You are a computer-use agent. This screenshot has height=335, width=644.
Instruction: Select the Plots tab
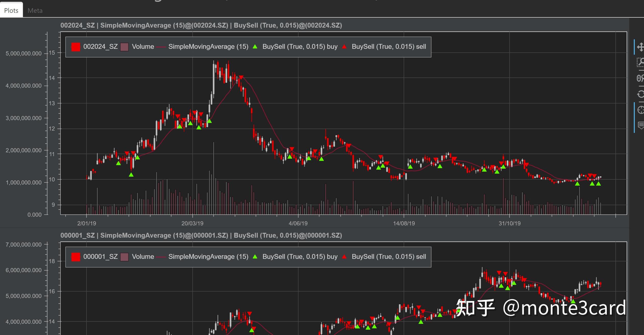[x=11, y=10]
